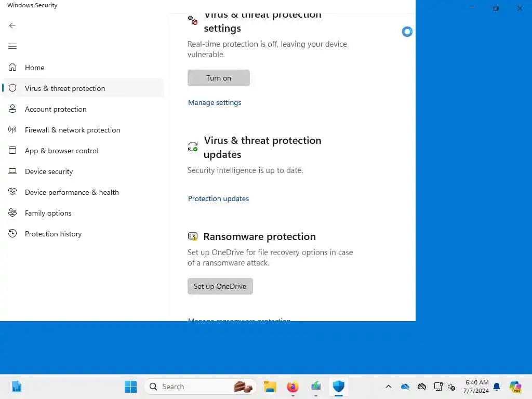Click the Set up OneDrive button
Screen dimensions: 532x399
click(220, 286)
